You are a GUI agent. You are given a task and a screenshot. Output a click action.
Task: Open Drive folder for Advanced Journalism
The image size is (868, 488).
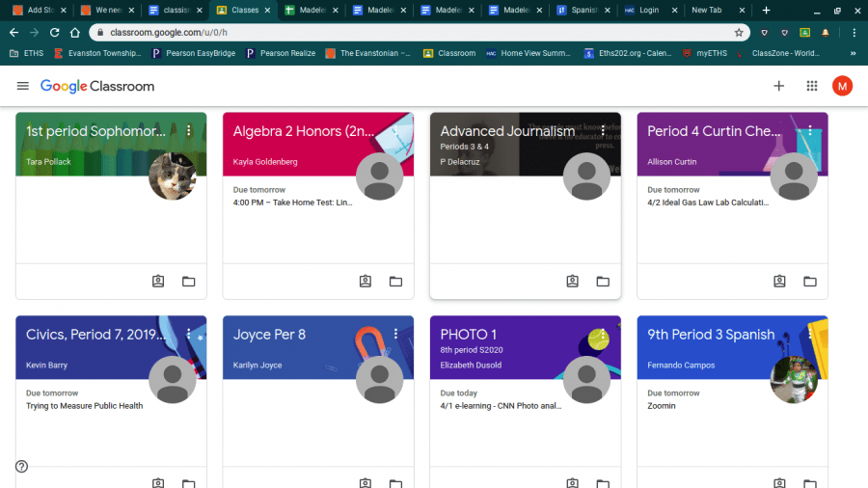point(603,281)
